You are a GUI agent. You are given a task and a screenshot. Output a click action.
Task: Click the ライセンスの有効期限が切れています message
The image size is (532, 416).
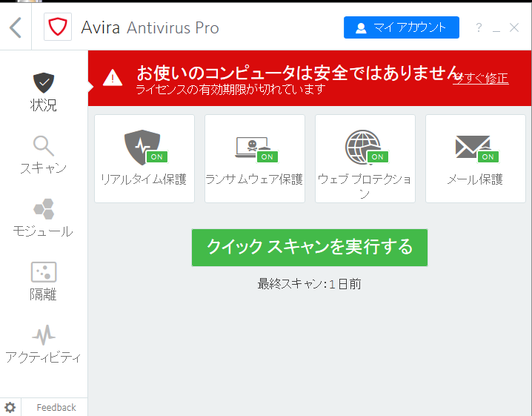point(230,89)
